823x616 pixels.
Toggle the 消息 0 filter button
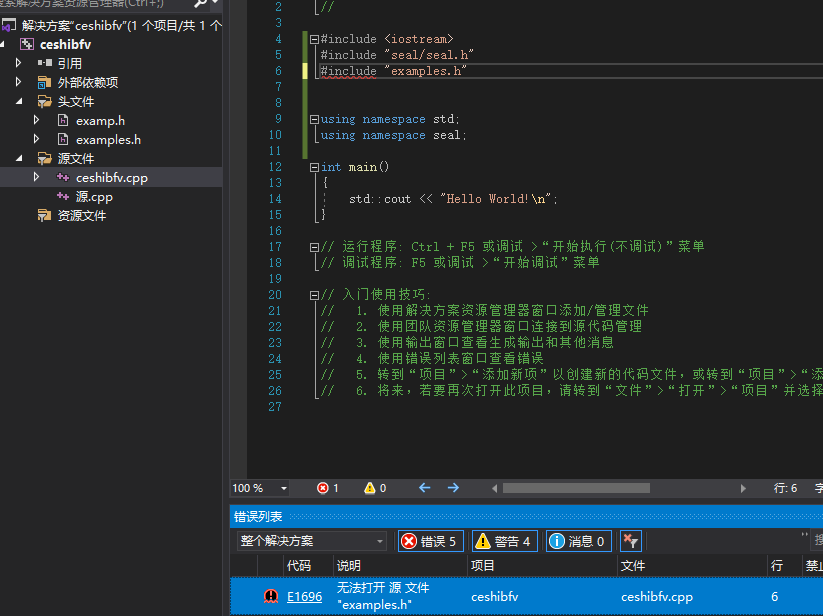coord(579,541)
